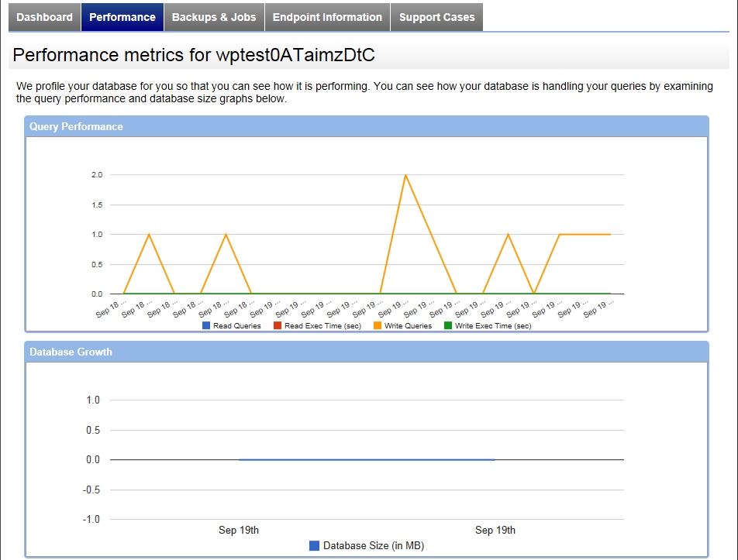This screenshot has width=738, height=560.
Task: Click the Read Queries legend label
Action: tap(236, 326)
